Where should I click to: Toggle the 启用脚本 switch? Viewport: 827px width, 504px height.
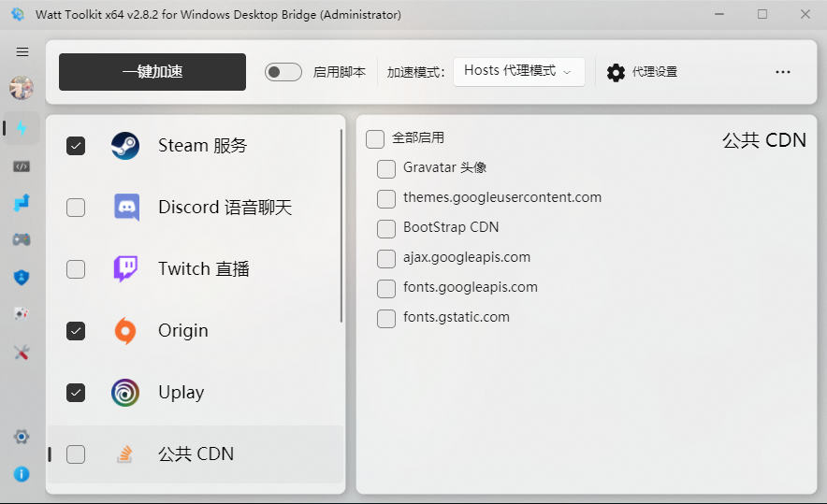[283, 72]
